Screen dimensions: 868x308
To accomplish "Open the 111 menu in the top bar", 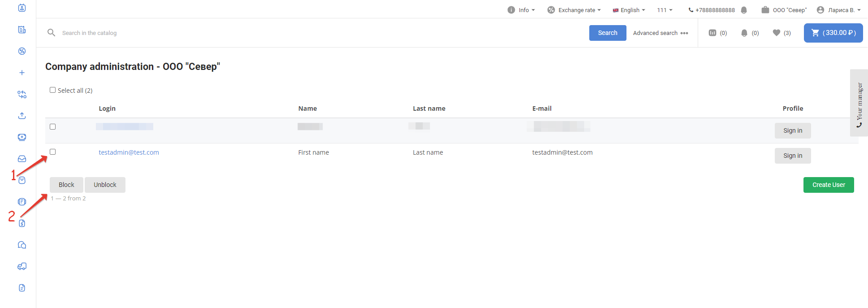I will point(665,10).
